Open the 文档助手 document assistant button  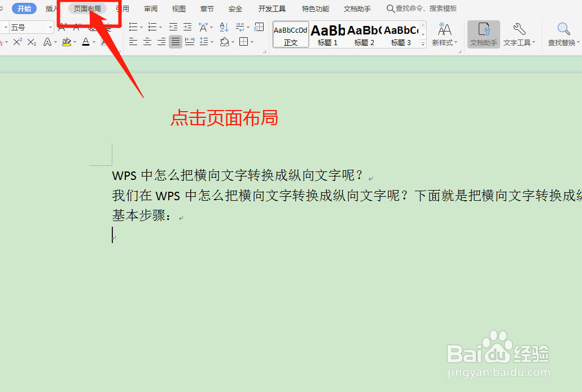click(x=484, y=34)
